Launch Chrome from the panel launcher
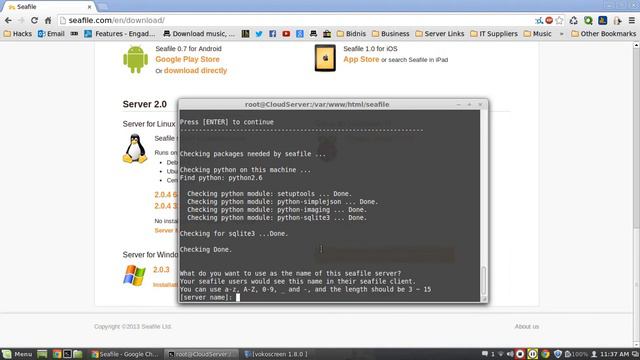Screen dimensions: 640x360 click(57, 354)
